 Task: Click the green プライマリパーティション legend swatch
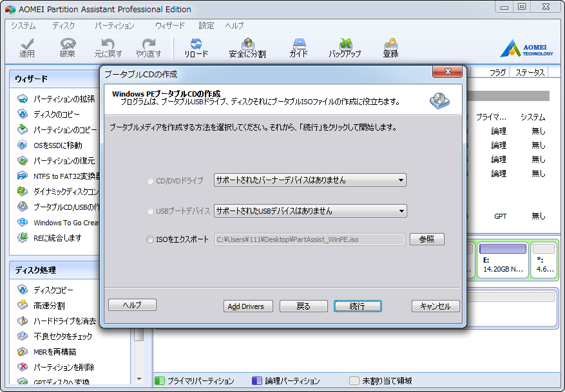(160, 381)
